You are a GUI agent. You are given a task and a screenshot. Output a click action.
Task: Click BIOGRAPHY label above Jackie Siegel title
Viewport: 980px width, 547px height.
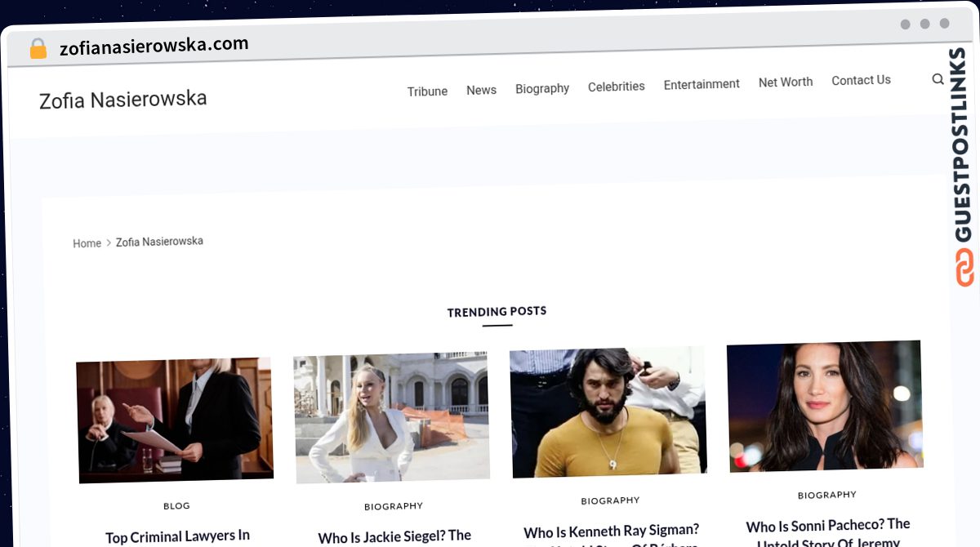click(394, 506)
